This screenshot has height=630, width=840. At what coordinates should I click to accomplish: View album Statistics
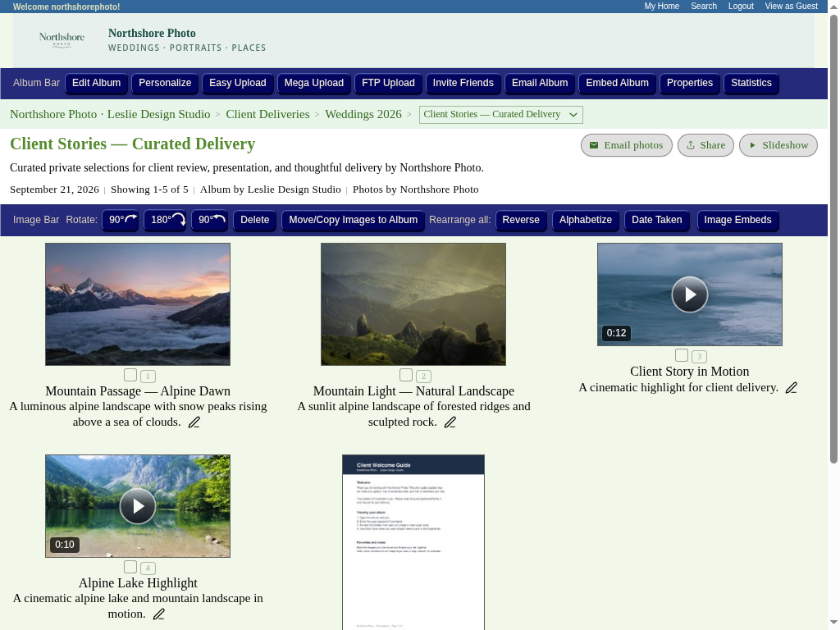pos(751,83)
